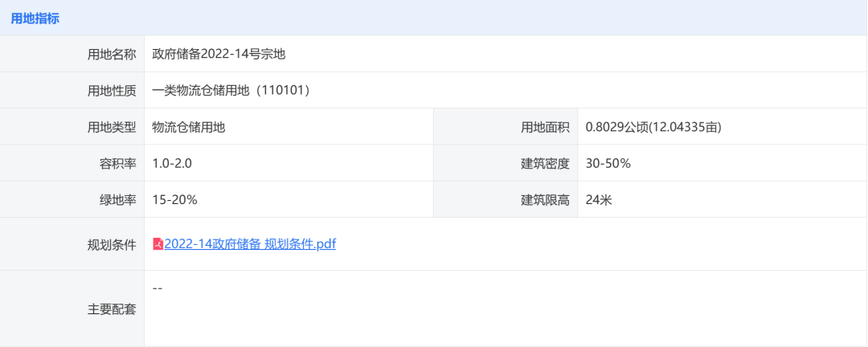Image resolution: width=868 pixels, height=347 pixels.
Task: Click the density value 30-50%
Action: coord(608,164)
